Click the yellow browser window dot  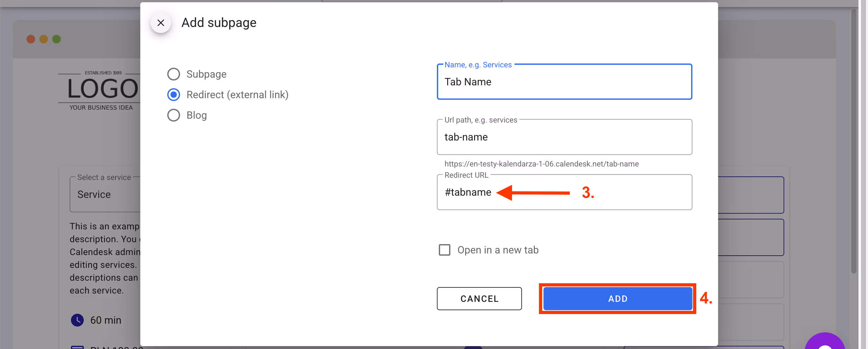(43, 39)
